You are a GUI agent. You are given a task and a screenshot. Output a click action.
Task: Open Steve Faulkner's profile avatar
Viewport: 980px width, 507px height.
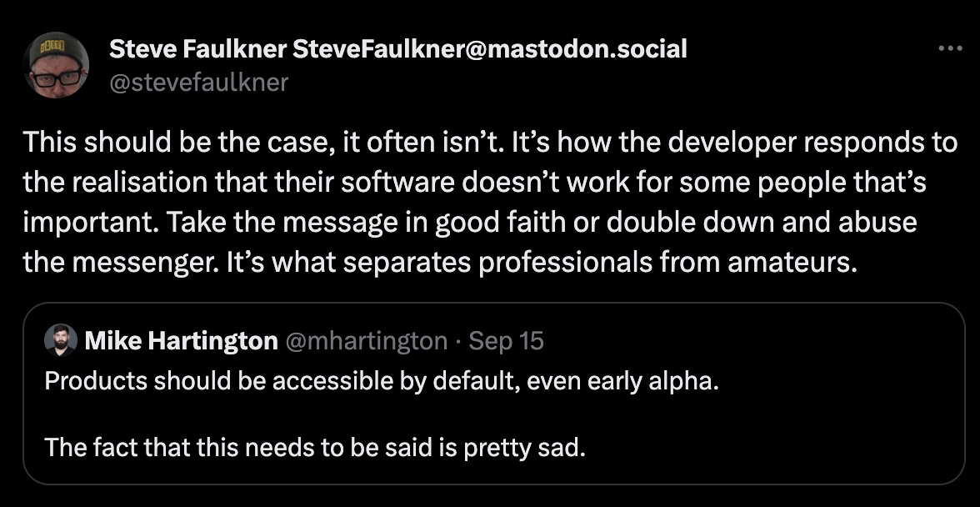pos(57,65)
